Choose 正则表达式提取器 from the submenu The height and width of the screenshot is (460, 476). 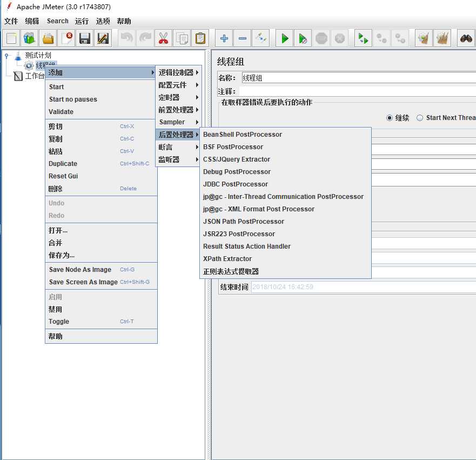(285, 271)
